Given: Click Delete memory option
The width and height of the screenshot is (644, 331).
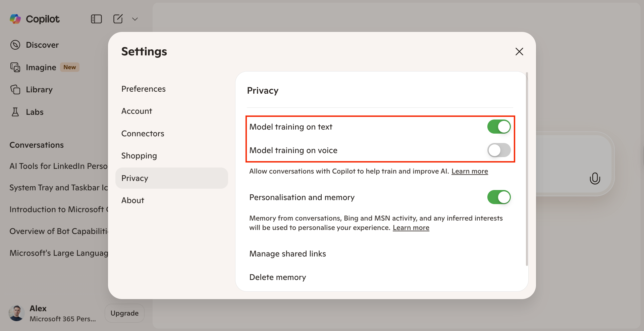Looking at the screenshot, I should [x=277, y=277].
